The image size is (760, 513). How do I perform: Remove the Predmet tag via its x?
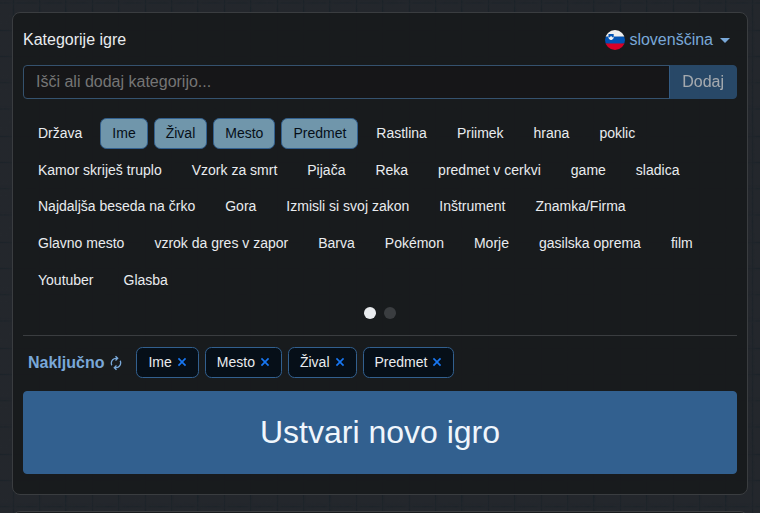click(437, 362)
